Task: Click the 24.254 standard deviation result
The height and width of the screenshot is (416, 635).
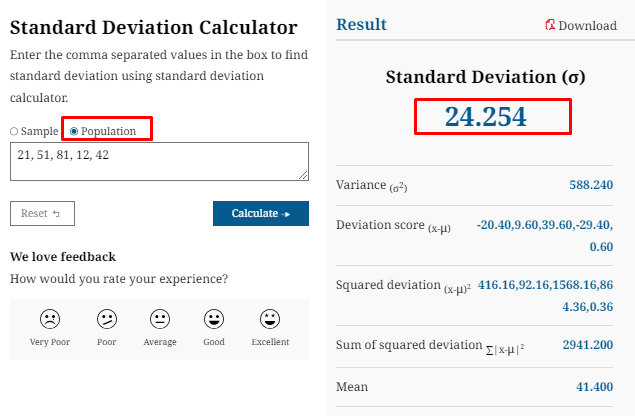Action: point(486,117)
